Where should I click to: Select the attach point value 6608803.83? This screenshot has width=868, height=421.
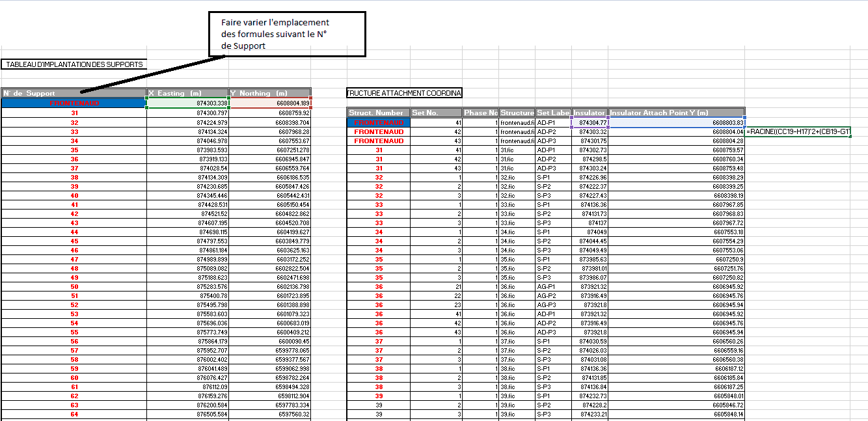676,122
